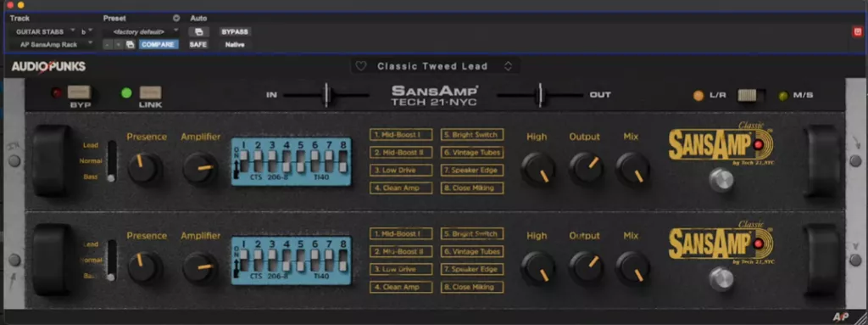Click the green LINK indicator light

127,92
